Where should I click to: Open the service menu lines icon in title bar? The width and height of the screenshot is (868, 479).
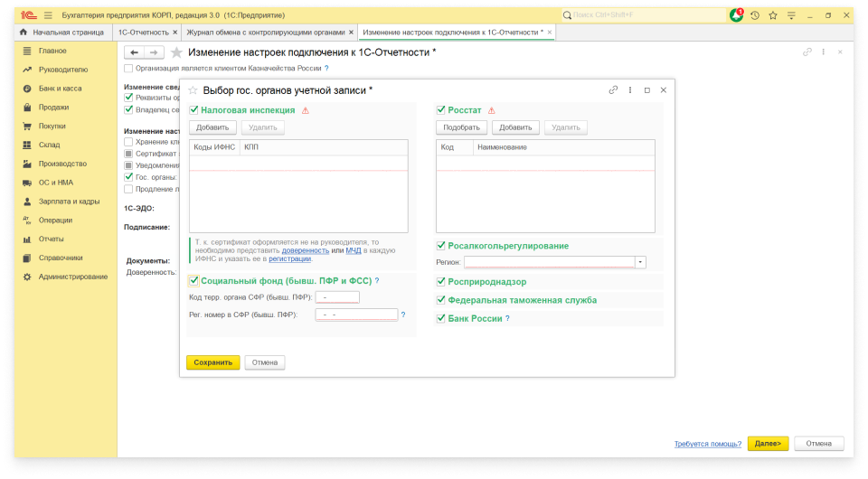792,15
